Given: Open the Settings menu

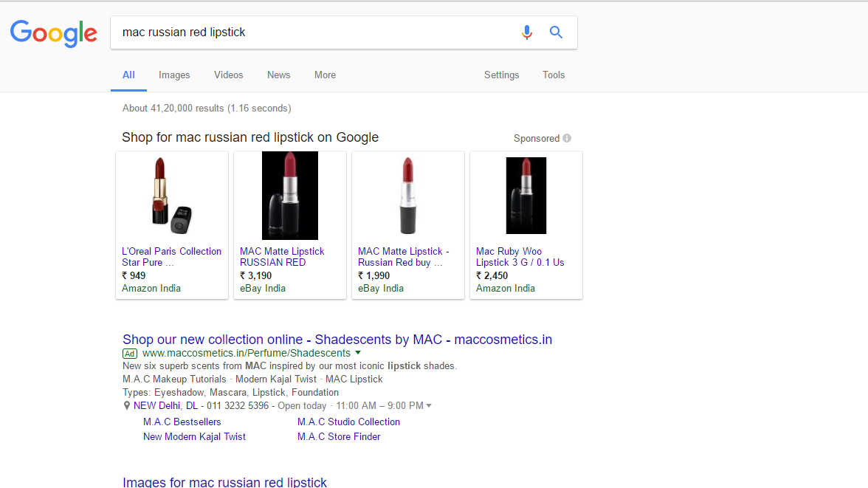Looking at the screenshot, I should click(501, 75).
